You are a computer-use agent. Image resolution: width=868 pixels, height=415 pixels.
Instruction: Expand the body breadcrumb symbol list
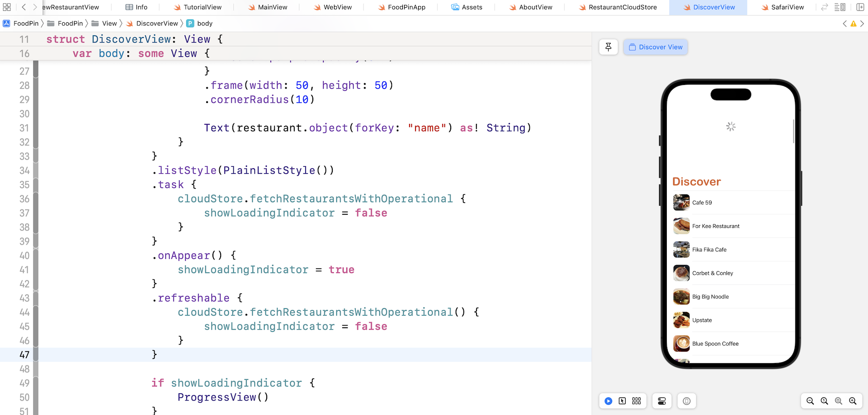coord(204,24)
